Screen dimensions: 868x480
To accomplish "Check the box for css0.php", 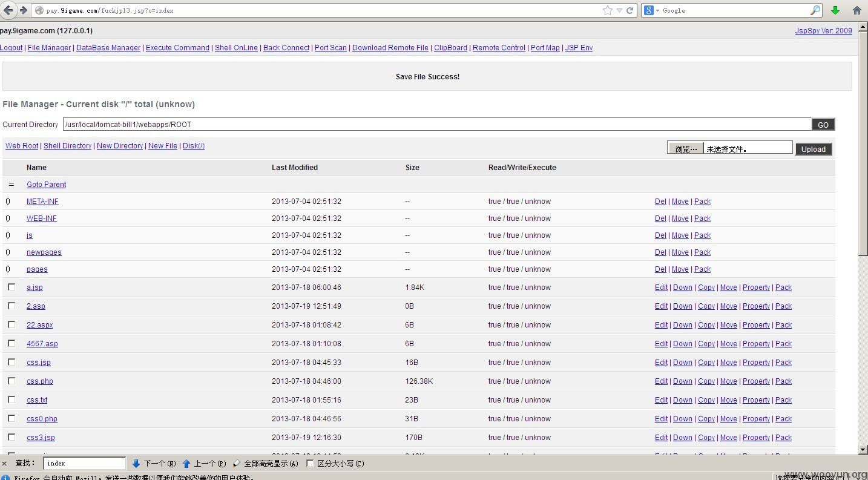I will click(x=12, y=418).
